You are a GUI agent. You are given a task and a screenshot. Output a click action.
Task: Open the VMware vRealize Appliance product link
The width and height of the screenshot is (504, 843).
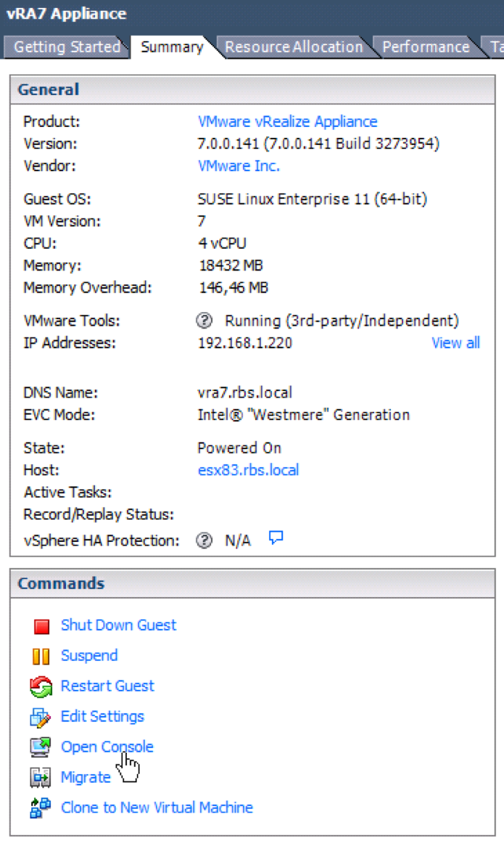287,121
